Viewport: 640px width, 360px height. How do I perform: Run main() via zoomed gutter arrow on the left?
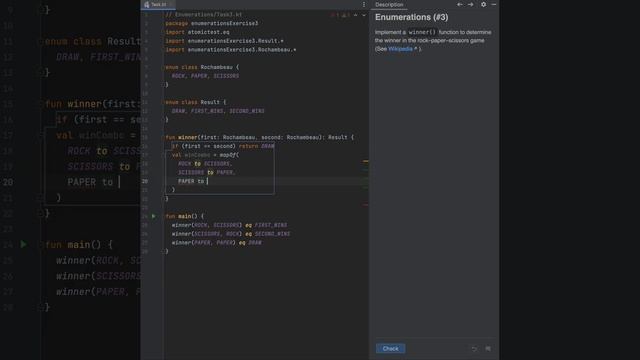(24, 244)
